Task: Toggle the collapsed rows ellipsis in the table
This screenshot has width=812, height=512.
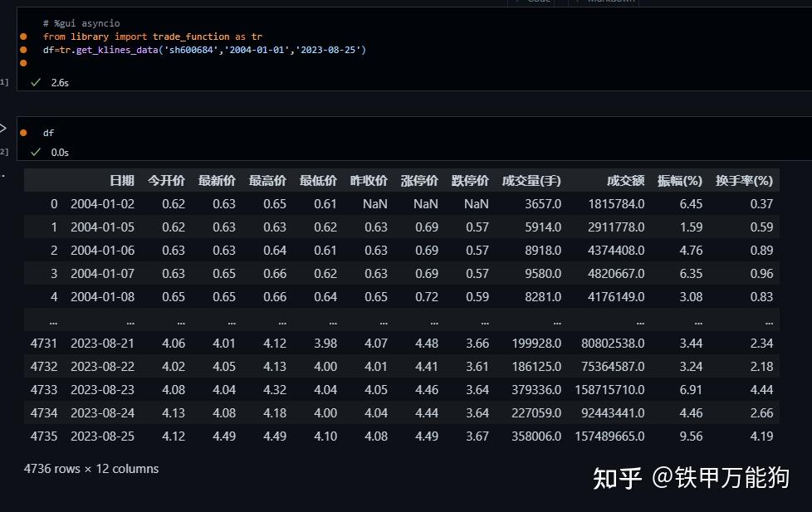Action: pos(53,320)
